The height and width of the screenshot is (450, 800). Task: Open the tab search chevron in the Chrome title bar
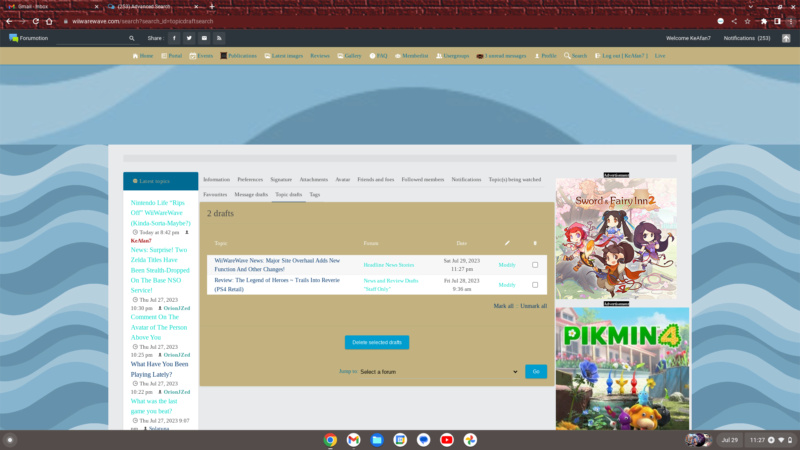pyautogui.click(x=751, y=7)
